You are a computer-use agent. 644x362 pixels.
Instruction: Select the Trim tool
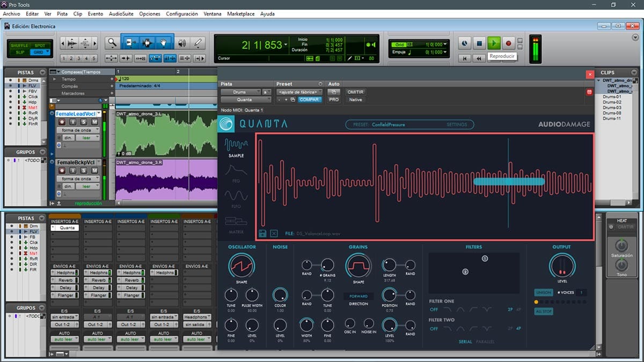(x=130, y=43)
